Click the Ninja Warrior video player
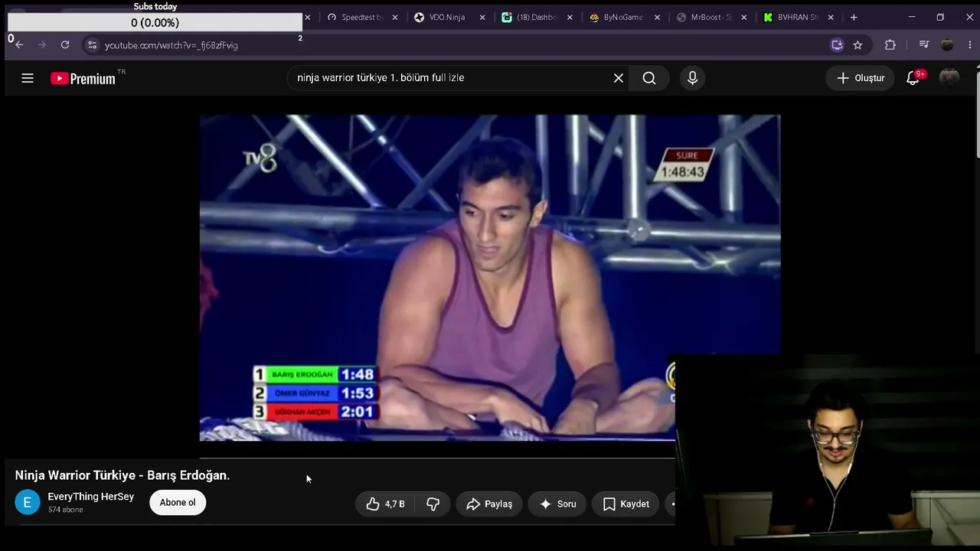 (490, 278)
